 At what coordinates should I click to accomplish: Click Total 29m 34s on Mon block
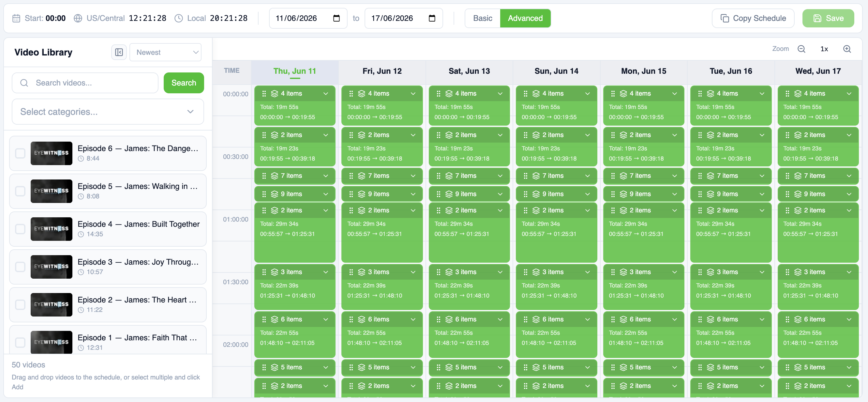[628, 224]
